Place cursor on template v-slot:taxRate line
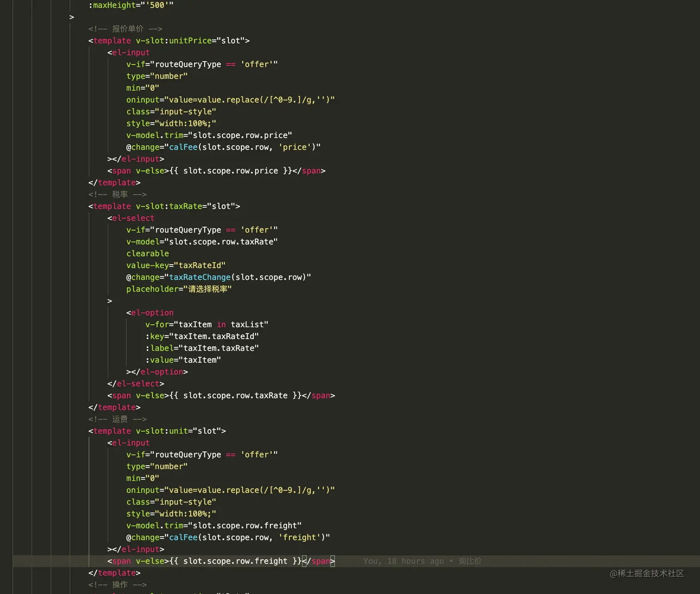 (x=164, y=206)
